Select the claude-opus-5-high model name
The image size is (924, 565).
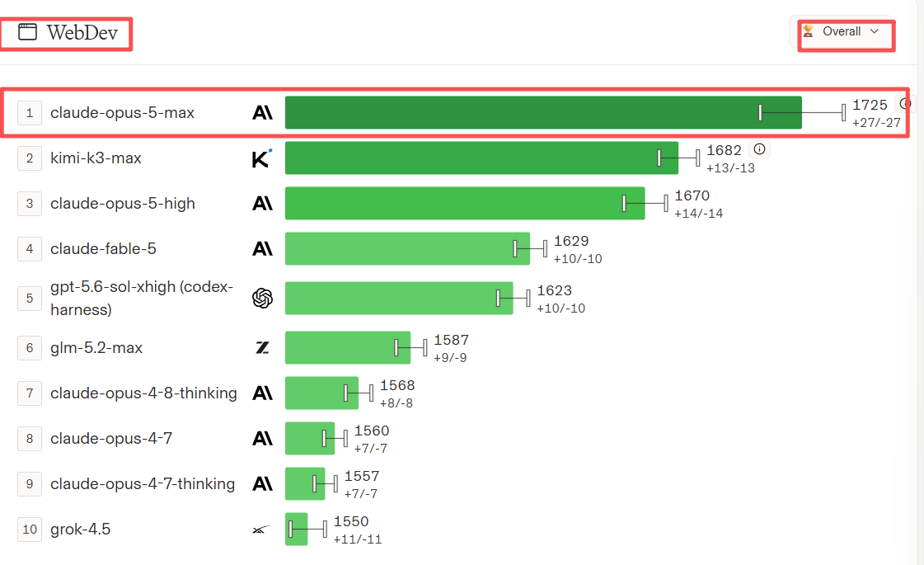(123, 204)
